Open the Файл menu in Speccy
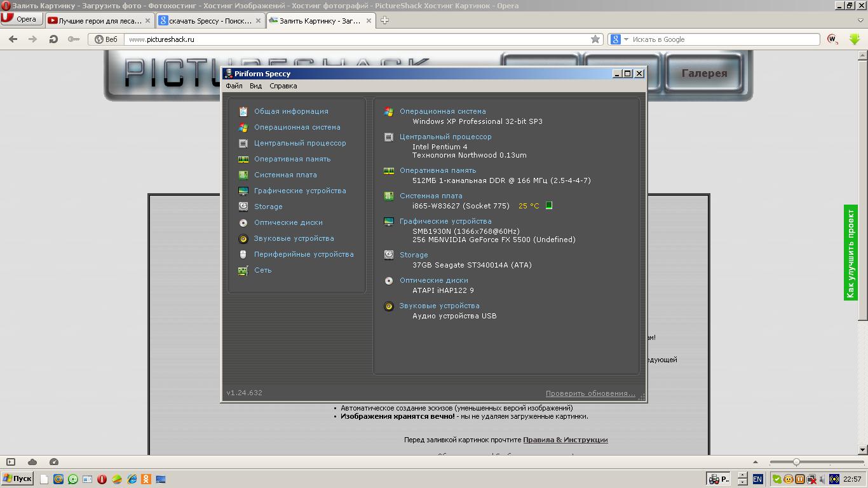Viewport: 868px width, 488px height. 234,86
